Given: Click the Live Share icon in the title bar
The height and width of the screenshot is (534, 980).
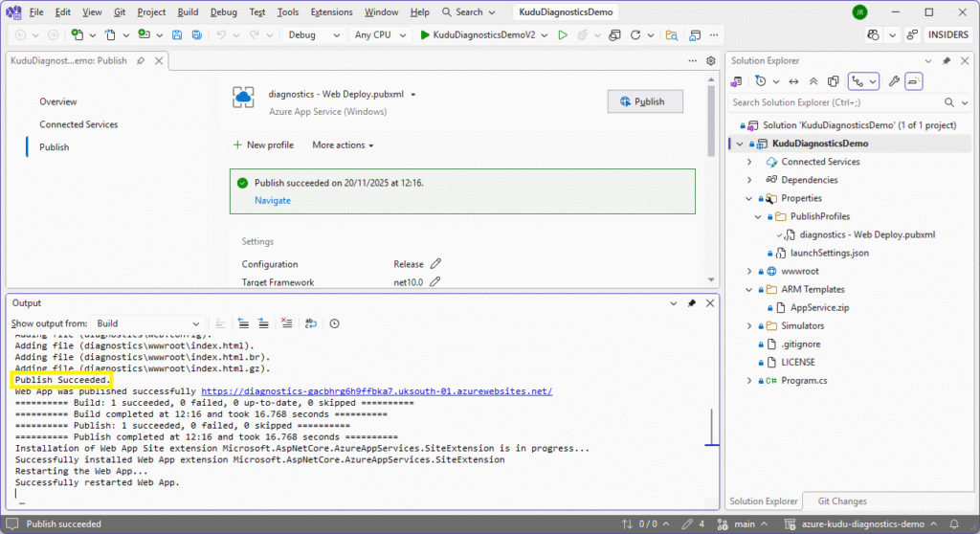Looking at the screenshot, I should pyautogui.click(x=912, y=35).
